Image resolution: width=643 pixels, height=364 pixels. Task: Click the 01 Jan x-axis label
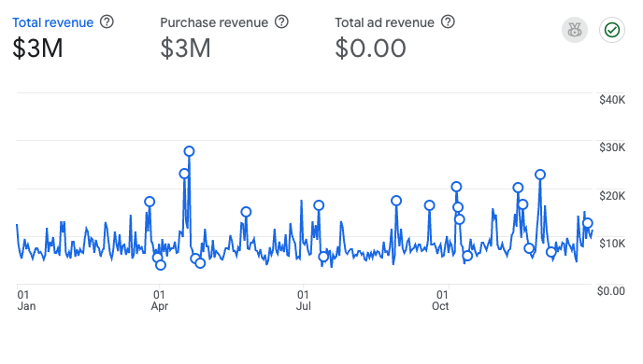(x=26, y=301)
